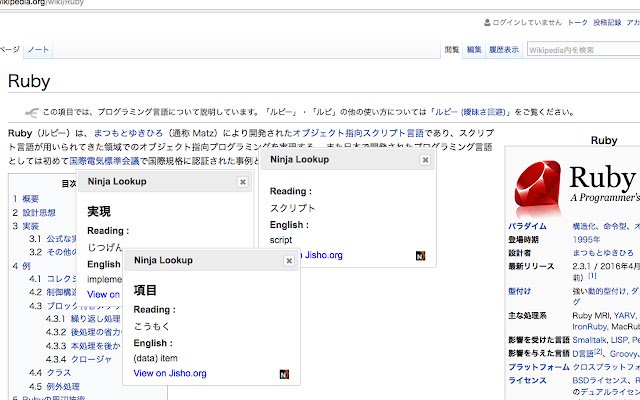Open the パラダイム infobox link
Screen dimensions: 640x400
[527, 226]
